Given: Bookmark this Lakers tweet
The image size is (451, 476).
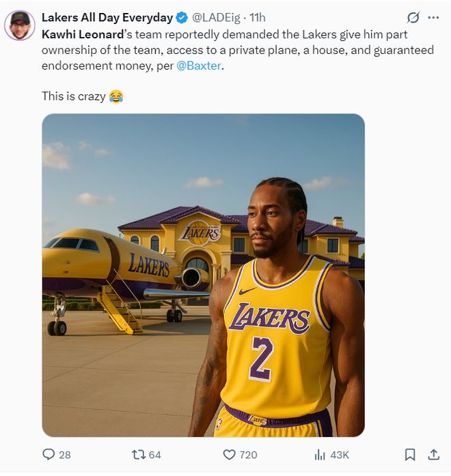Looking at the screenshot, I should [x=410, y=454].
